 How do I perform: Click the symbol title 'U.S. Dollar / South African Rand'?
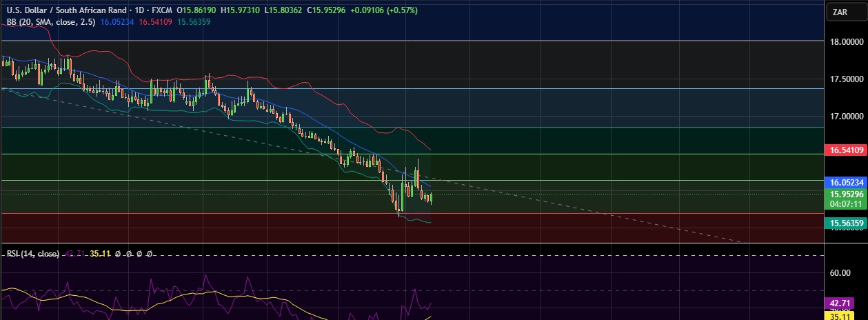[x=67, y=11]
